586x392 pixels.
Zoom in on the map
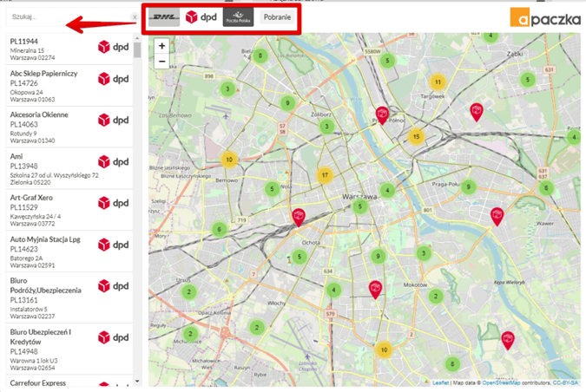coord(161,46)
